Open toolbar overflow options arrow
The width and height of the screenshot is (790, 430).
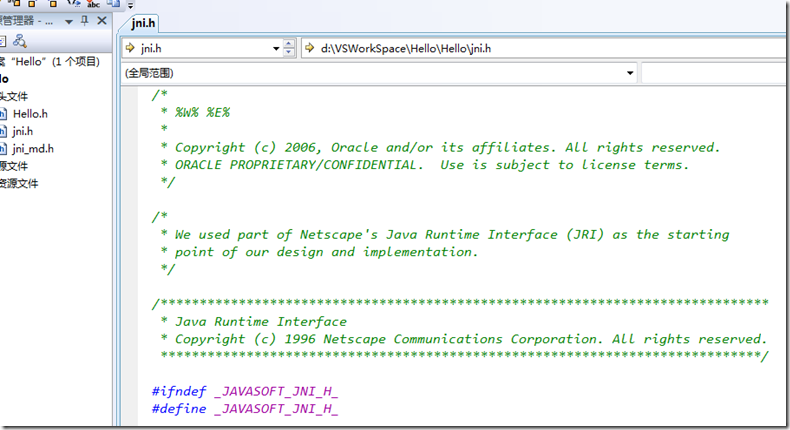point(130,6)
